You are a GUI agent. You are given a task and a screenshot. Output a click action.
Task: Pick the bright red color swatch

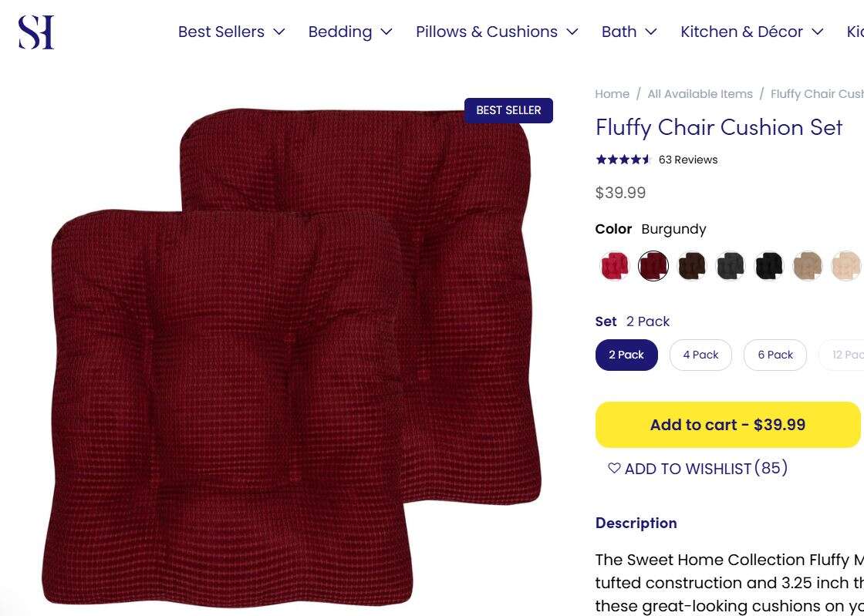613,264
